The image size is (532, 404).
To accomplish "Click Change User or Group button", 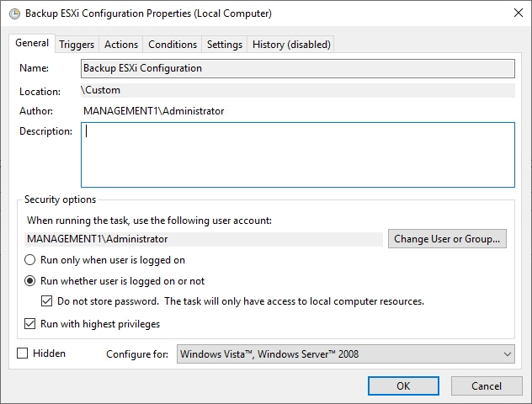I will point(447,239).
